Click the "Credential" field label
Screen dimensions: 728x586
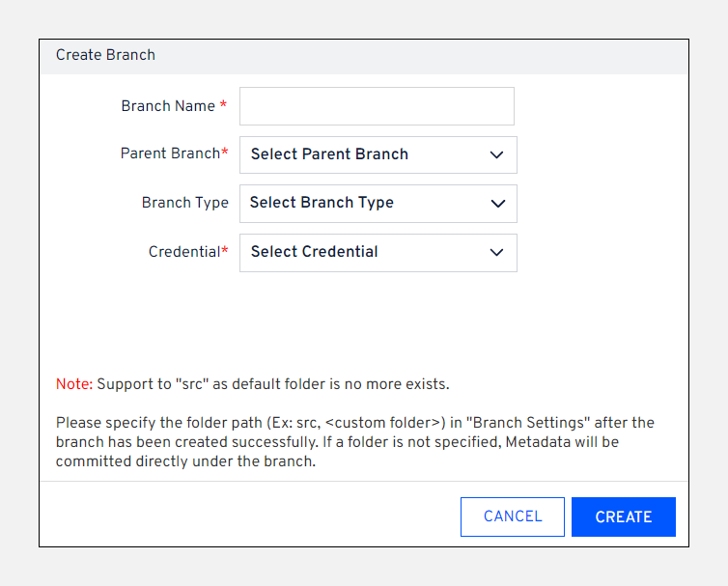pos(184,252)
